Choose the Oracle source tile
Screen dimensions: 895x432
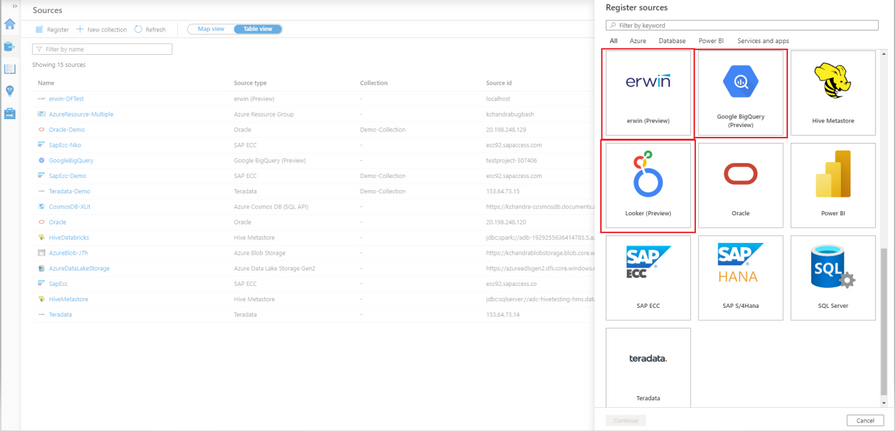point(740,185)
